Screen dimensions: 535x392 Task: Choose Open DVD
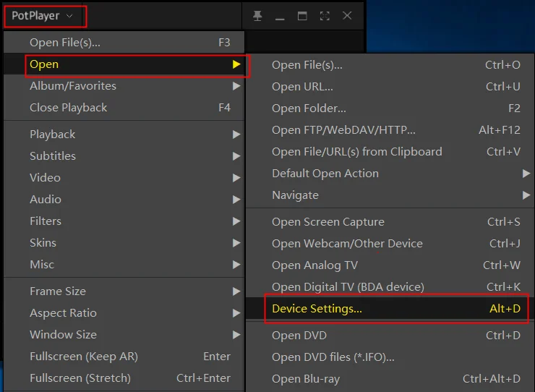pos(390,336)
